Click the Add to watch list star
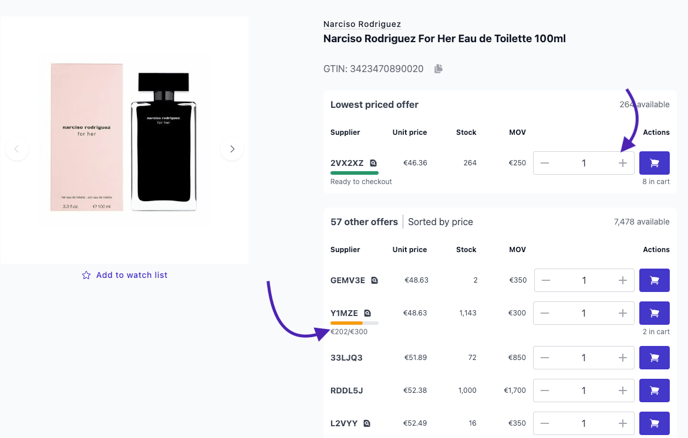Viewport: 688px width, 438px height. click(x=86, y=275)
